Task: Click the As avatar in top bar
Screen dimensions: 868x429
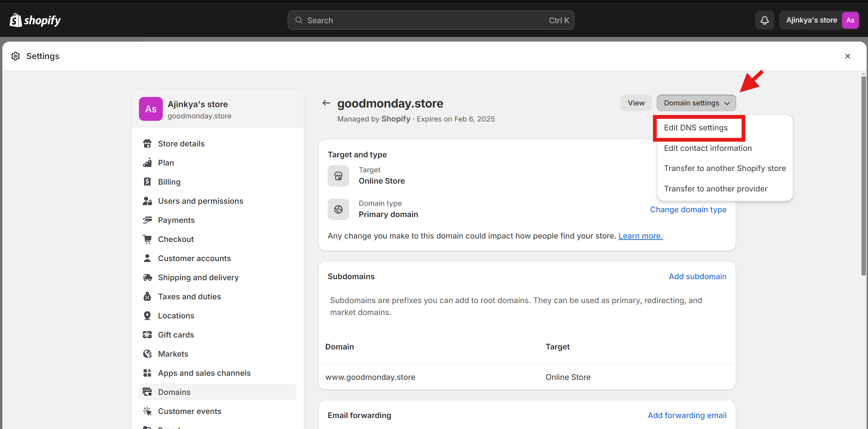Action: (x=850, y=20)
